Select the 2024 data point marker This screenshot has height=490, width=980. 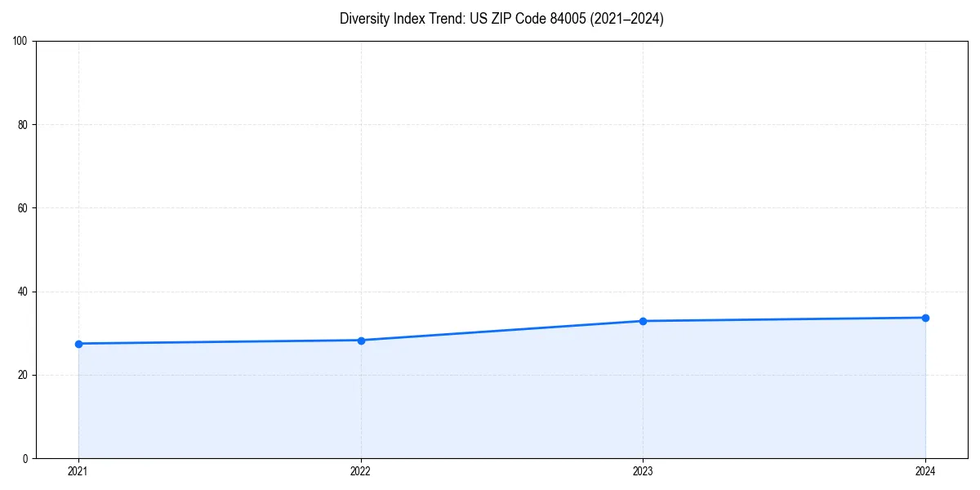click(925, 317)
